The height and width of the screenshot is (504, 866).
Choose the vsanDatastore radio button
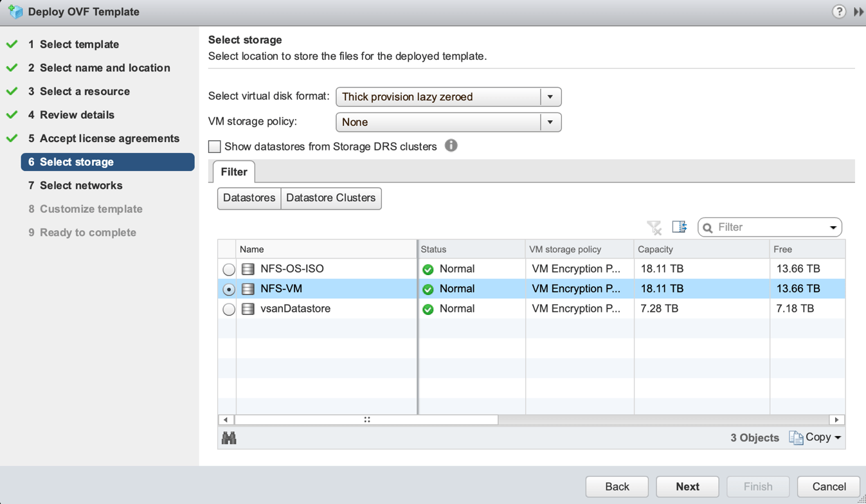pos(228,309)
